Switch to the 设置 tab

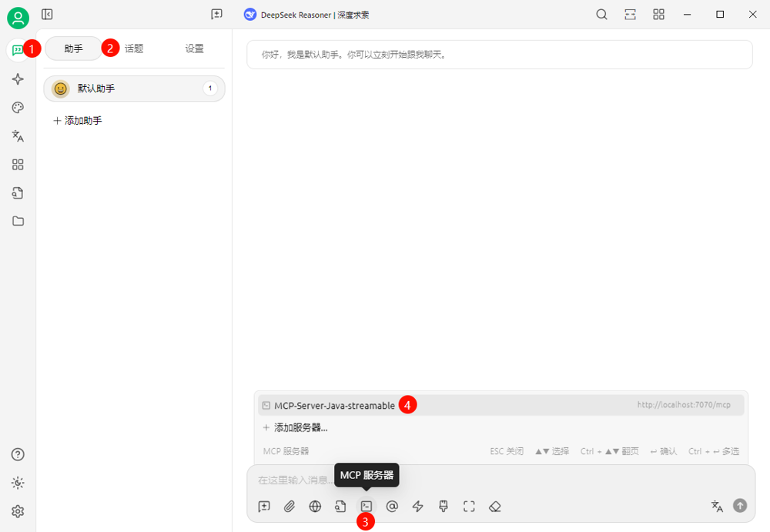(x=194, y=49)
